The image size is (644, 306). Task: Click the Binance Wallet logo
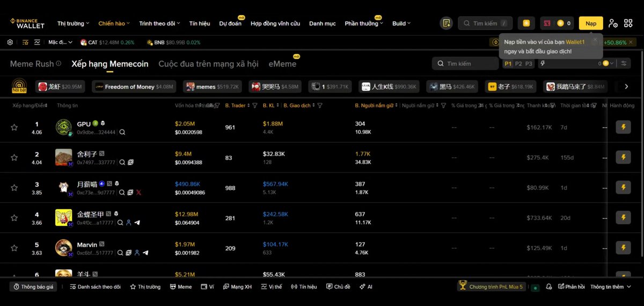pyautogui.click(x=27, y=24)
